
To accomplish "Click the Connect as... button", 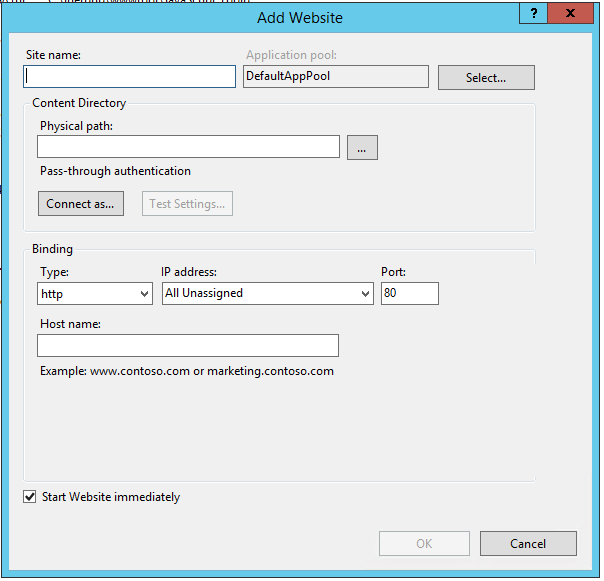I will (80, 204).
